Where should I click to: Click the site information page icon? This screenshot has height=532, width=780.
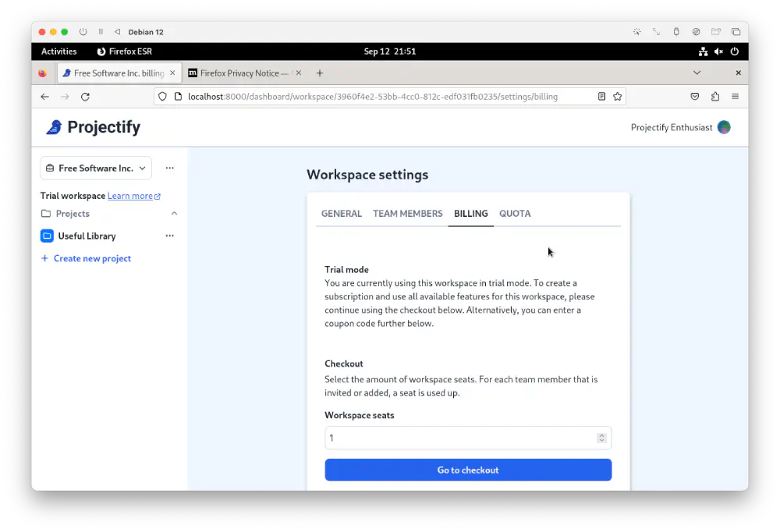click(x=178, y=97)
